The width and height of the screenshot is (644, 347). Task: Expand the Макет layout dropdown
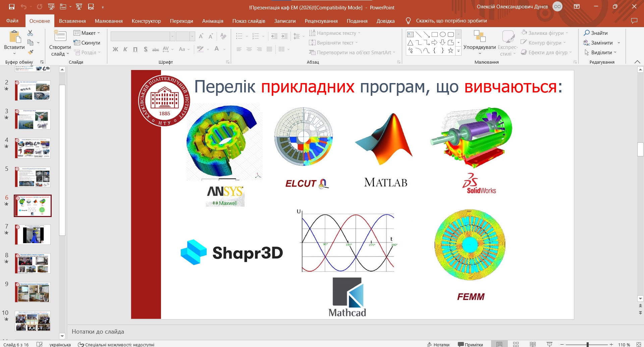87,33
